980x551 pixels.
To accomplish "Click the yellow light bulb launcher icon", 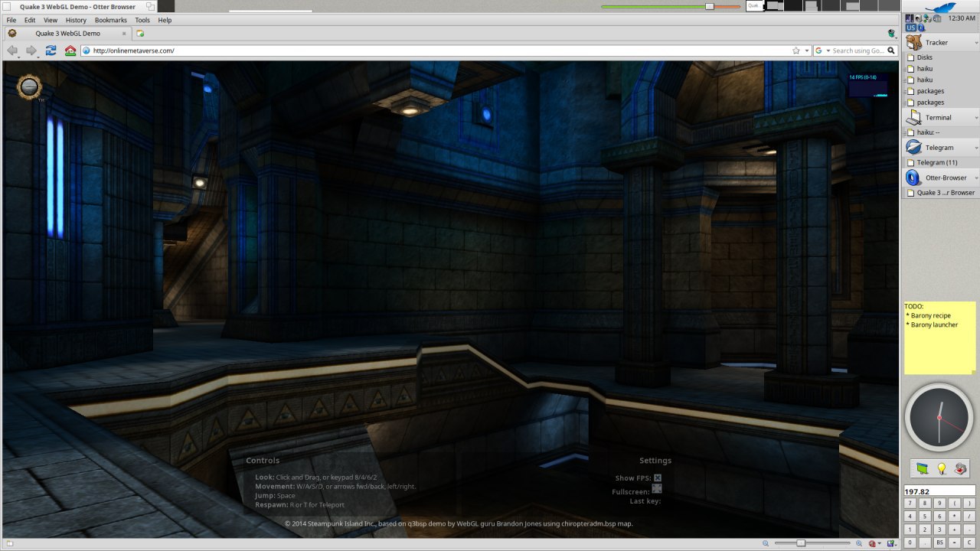I will (x=942, y=468).
